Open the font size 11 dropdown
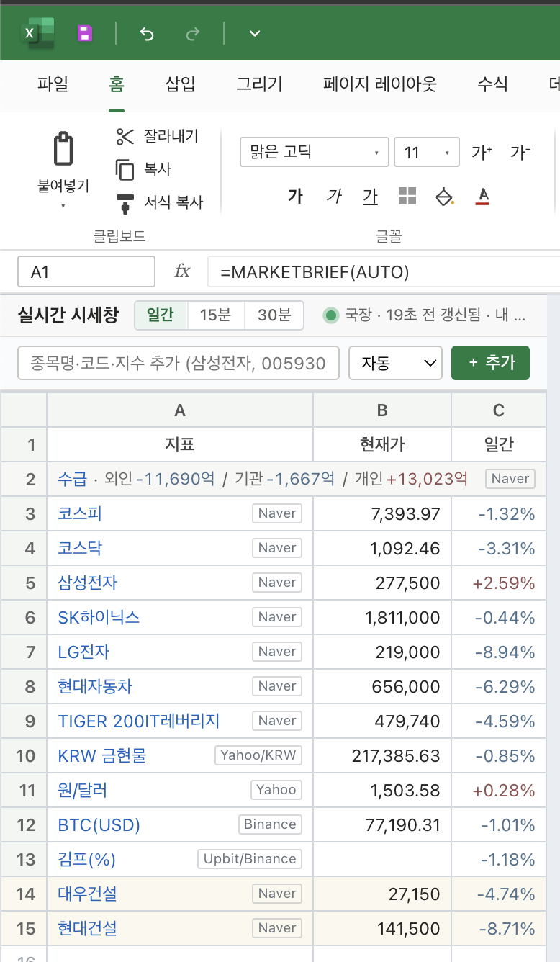 point(427,152)
